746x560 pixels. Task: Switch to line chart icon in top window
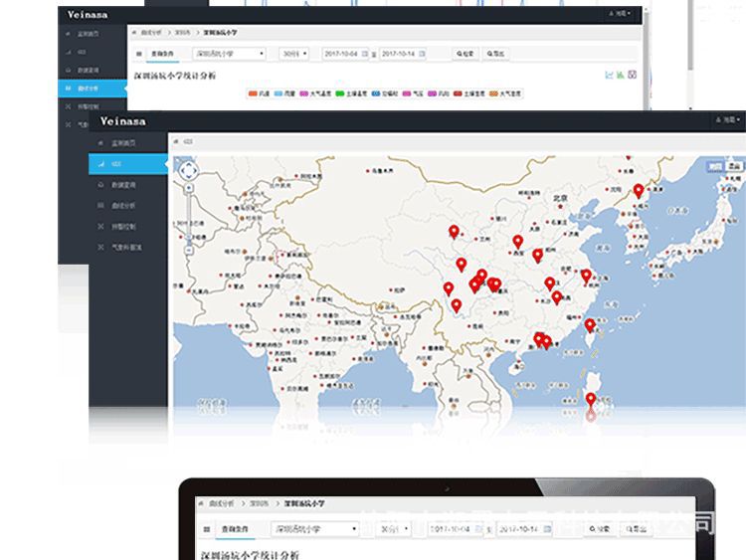click(609, 75)
